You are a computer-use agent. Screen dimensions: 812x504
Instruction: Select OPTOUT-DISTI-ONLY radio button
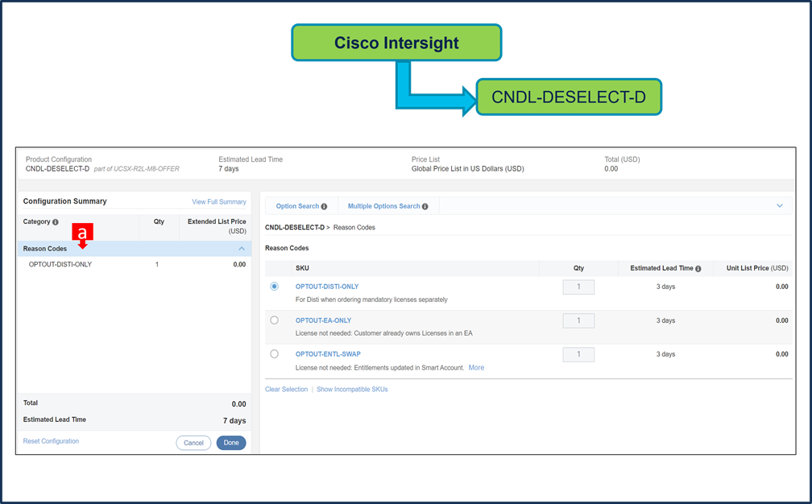point(275,286)
